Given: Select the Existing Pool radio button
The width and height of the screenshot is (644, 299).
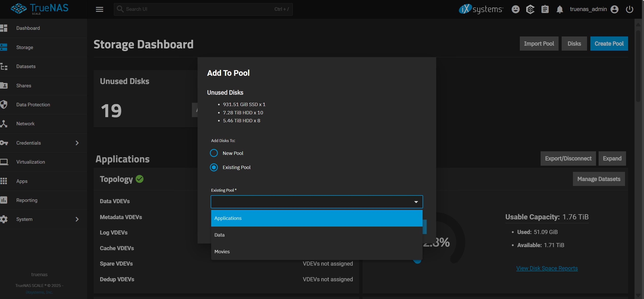Looking at the screenshot, I should [214, 167].
